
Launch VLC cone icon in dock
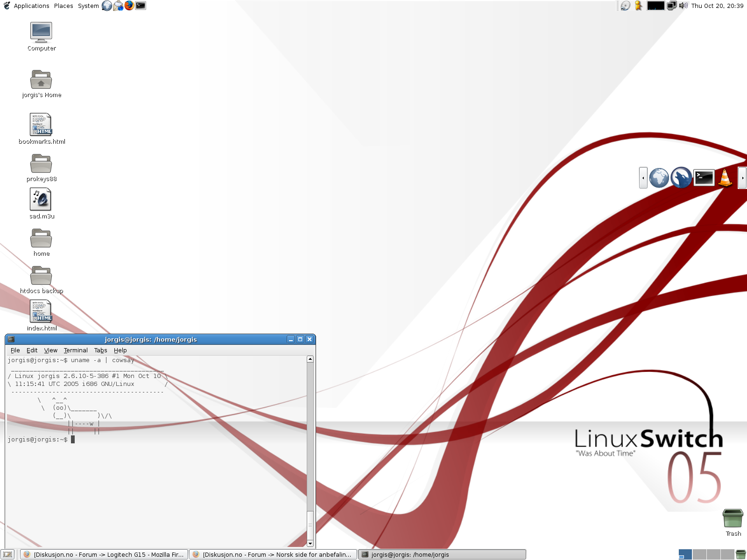[x=725, y=178]
